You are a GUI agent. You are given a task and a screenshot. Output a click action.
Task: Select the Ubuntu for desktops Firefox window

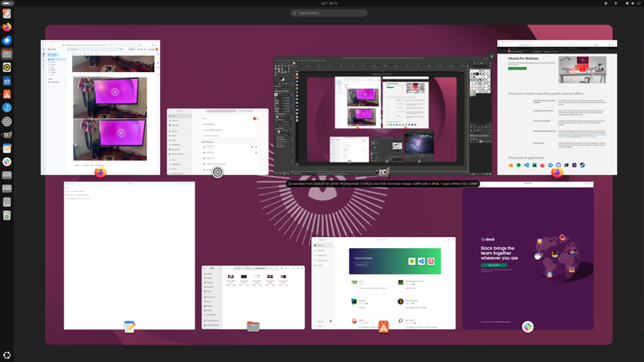pos(557,107)
